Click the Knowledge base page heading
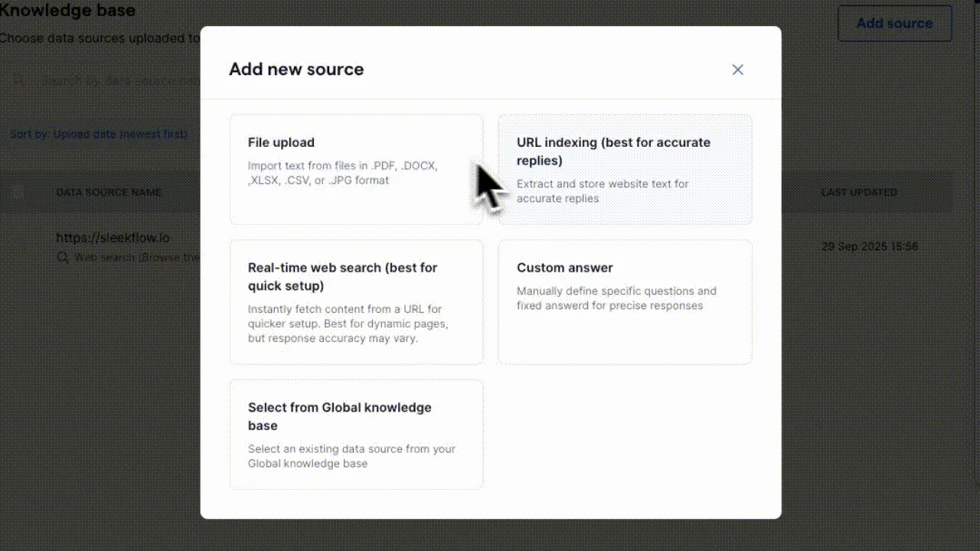 click(67, 11)
